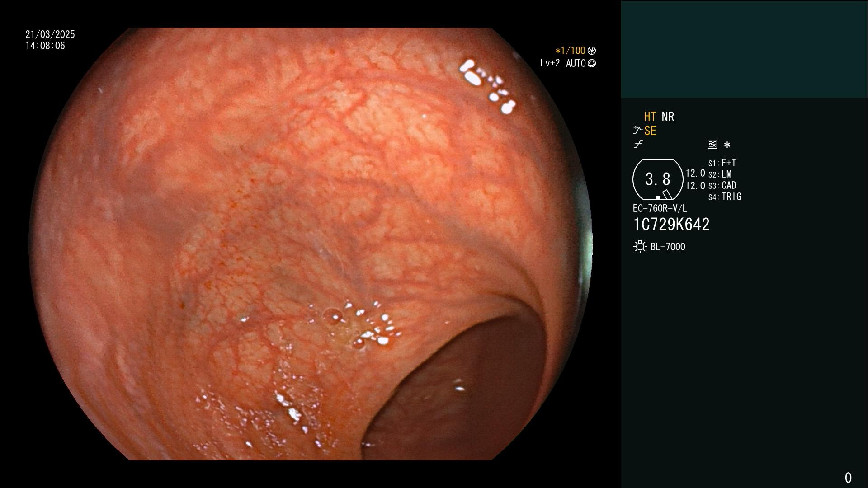Image resolution: width=868 pixels, height=488 pixels.
Task: Click the NR noise reduction label
Action: 668,117
